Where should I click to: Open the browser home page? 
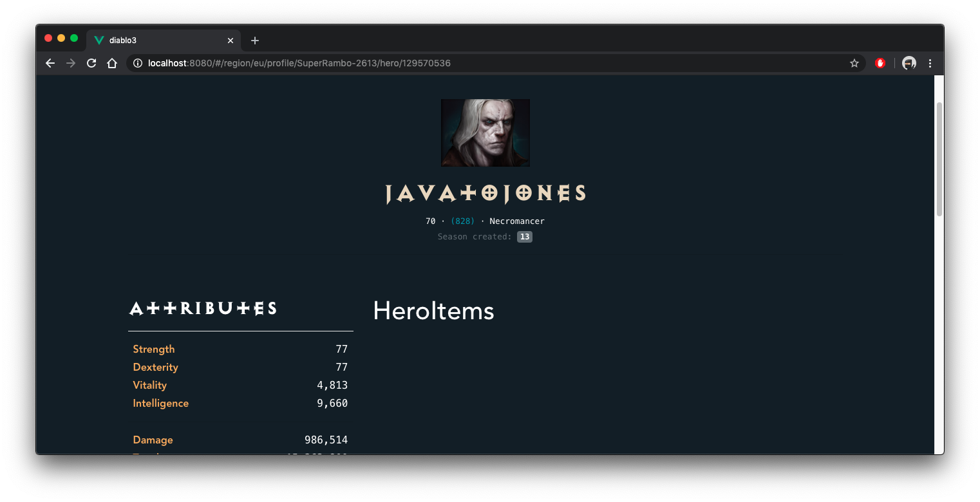coord(112,63)
